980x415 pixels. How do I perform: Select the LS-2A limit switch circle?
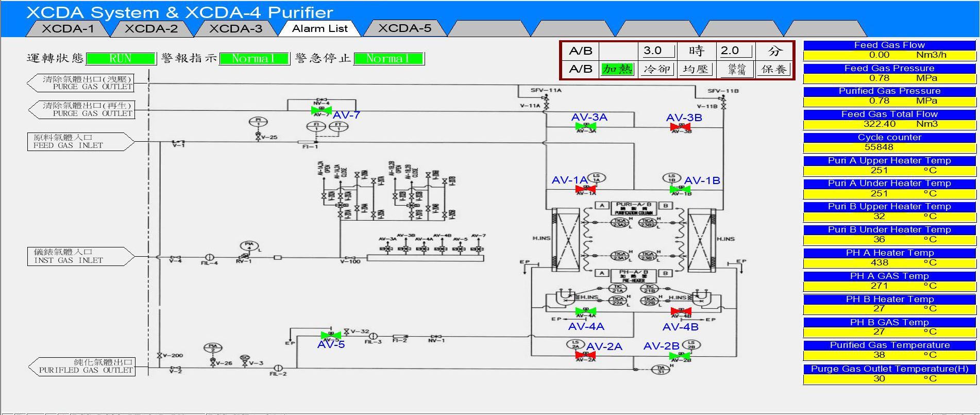tap(576, 344)
